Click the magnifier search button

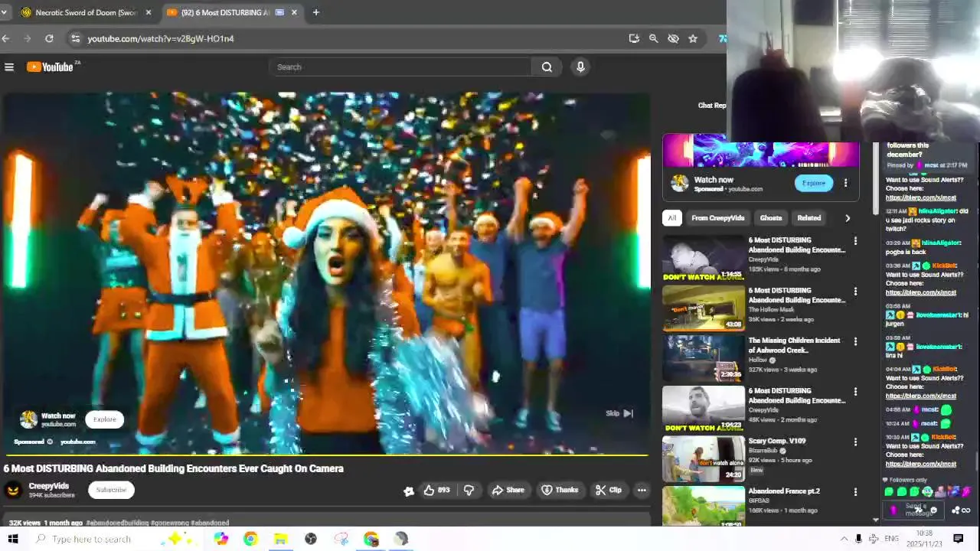pyautogui.click(x=547, y=67)
